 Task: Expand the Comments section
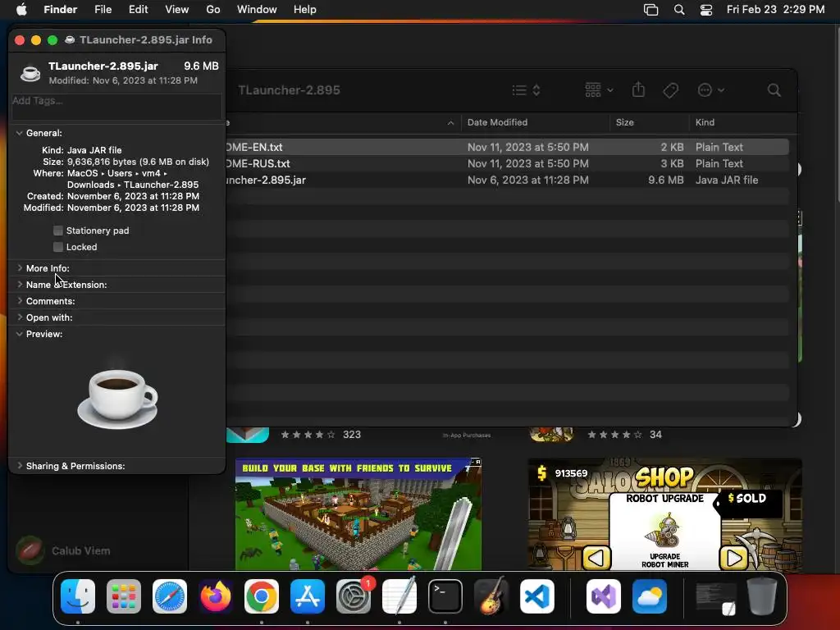pos(20,301)
